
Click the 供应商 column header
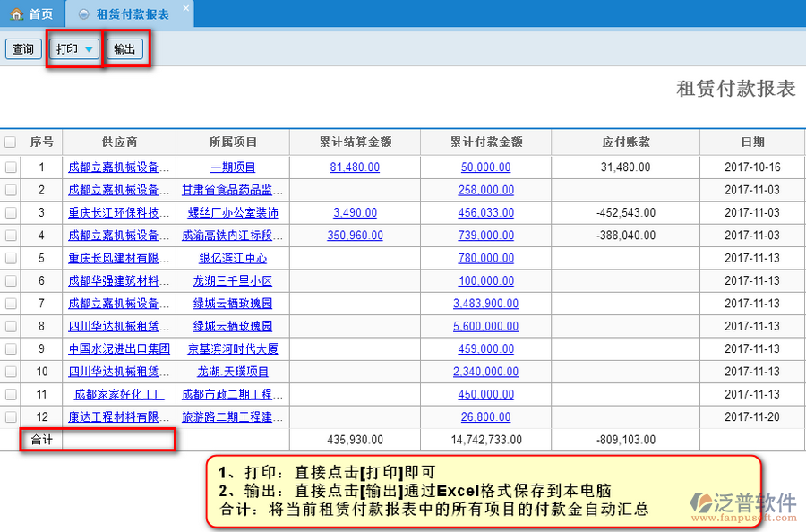pyautogui.click(x=119, y=142)
